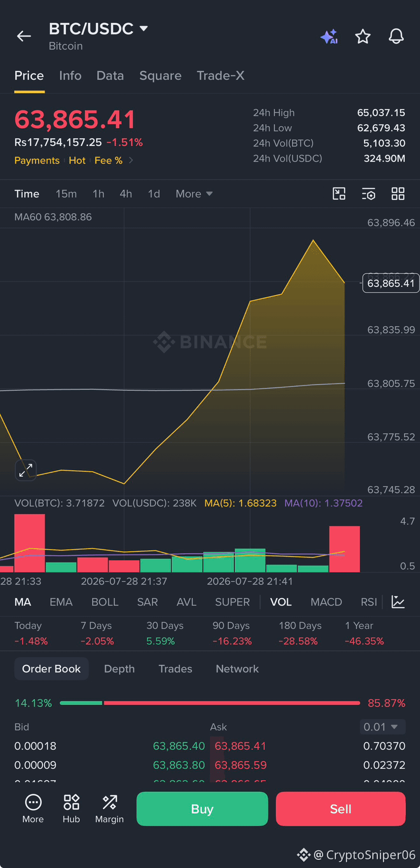
Task: Select ask price 63,865.41 in order book
Action: [x=240, y=746]
